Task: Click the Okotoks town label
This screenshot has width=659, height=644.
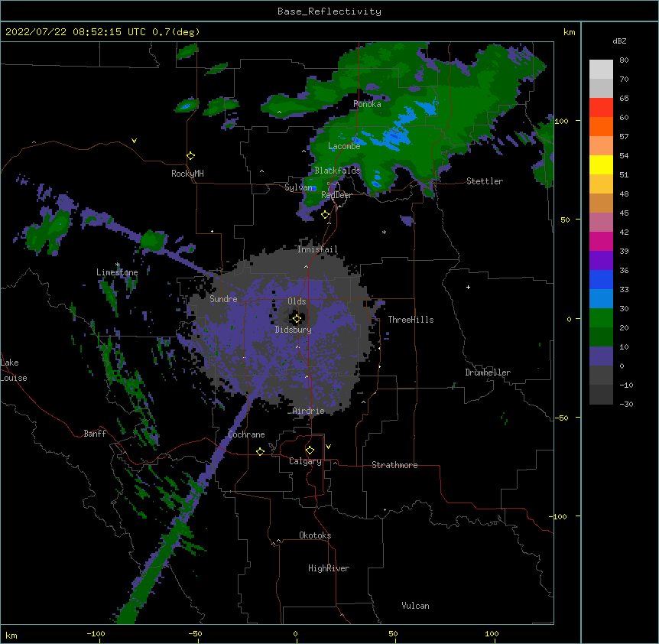Action: (x=315, y=535)
